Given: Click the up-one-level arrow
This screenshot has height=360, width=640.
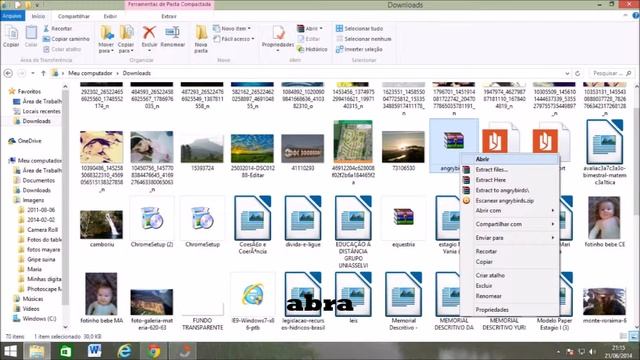Looking at the screenshot, I should click(43, 73).
